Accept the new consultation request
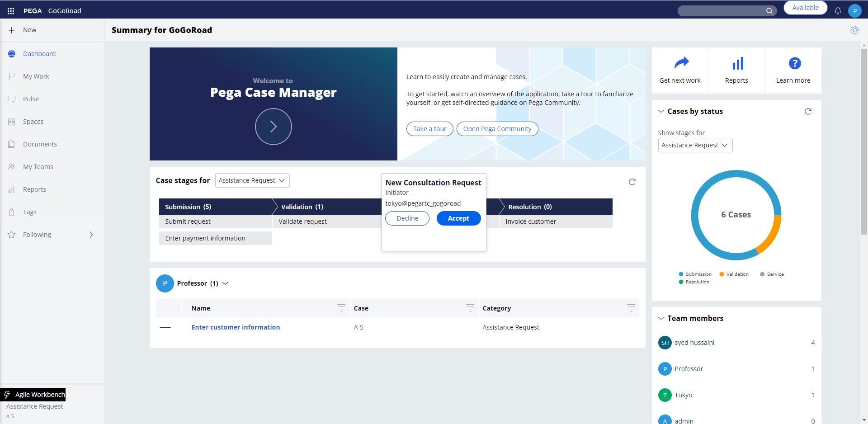868x424 pixels. 458,218
